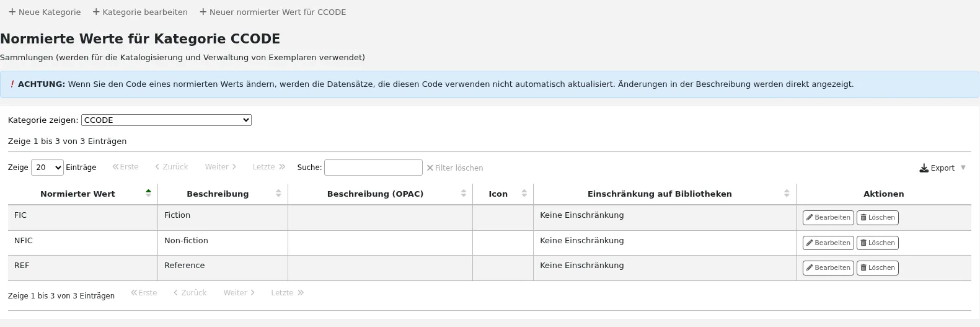Click sort arrows in 'Beschreibung (OPAC)' header
Viewport: 980px width, 327px height.
click(463, 194)
